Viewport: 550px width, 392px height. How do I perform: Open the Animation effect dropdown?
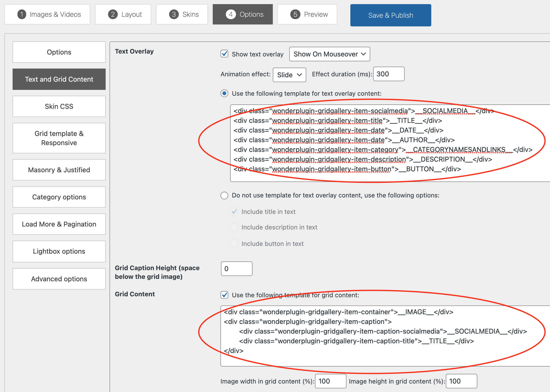[x=289, y=75]
